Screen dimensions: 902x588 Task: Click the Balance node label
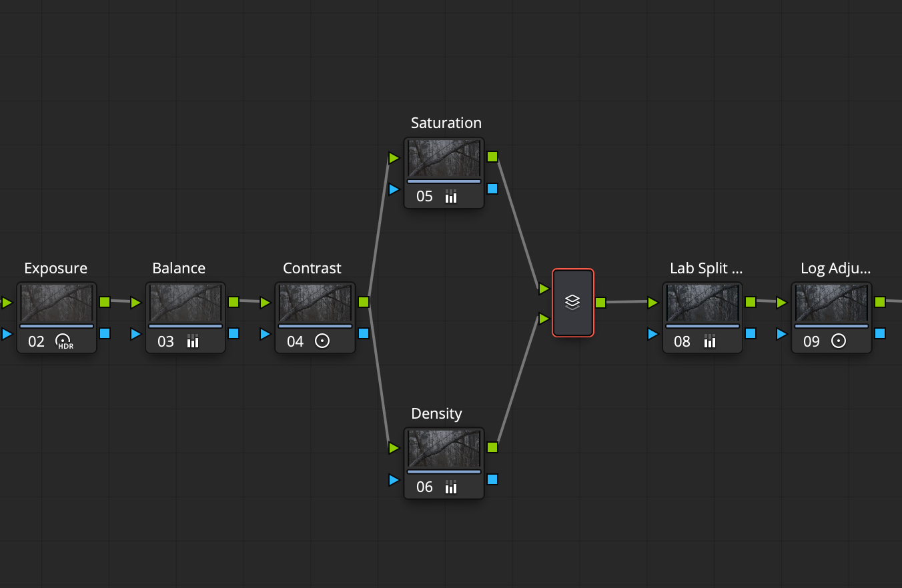179,268
